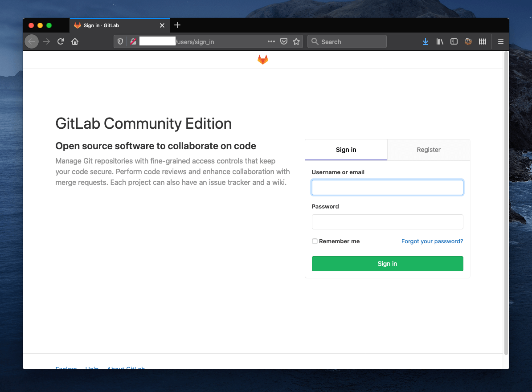Select the Sign in · GitLab browser tab

[119, 25]
